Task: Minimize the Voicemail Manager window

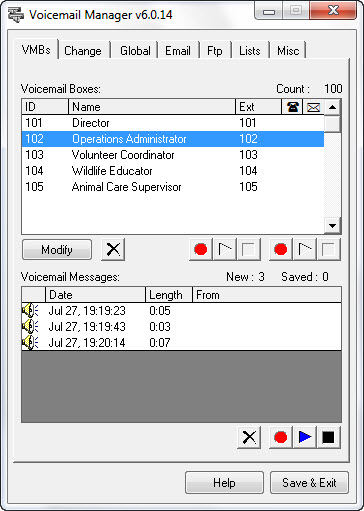Action: click(x=269, y=12)
